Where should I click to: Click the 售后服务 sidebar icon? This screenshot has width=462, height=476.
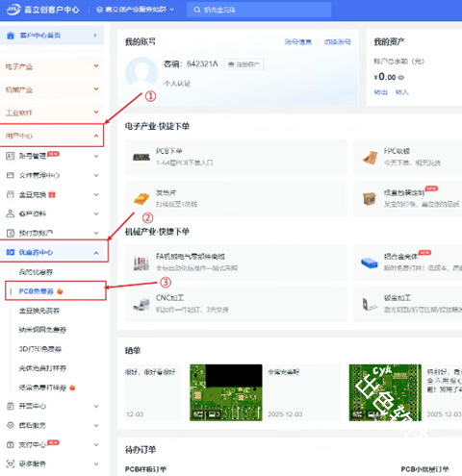pos(11,425)
